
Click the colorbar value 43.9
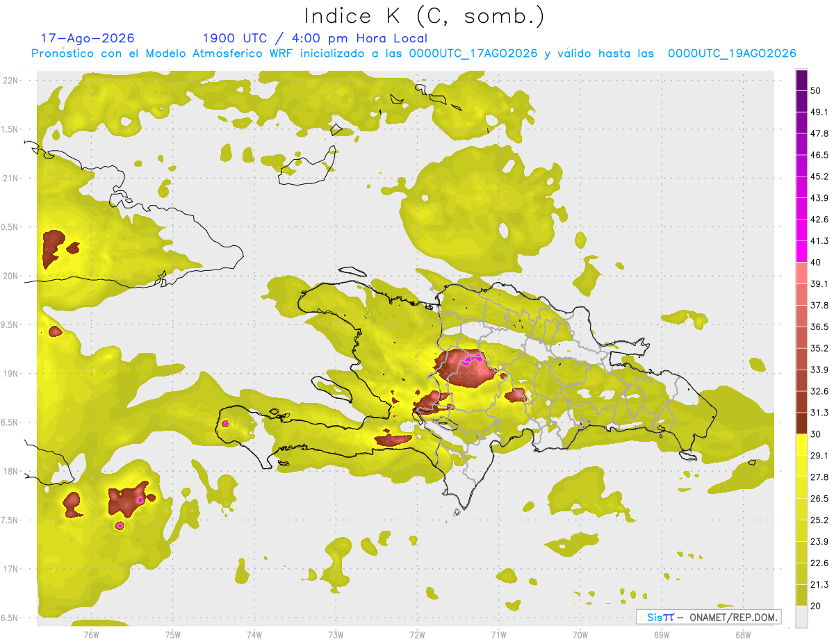tap(821, 198)
